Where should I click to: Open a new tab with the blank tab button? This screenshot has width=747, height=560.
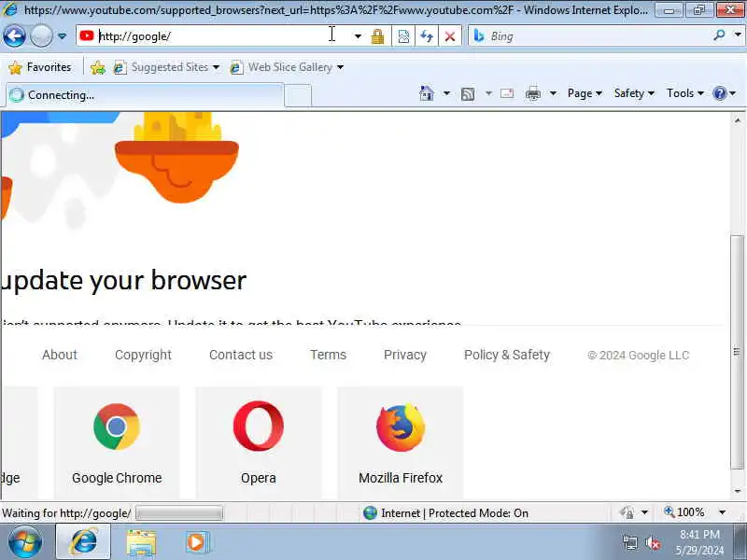pyautogui.click(x=298, y=95)
